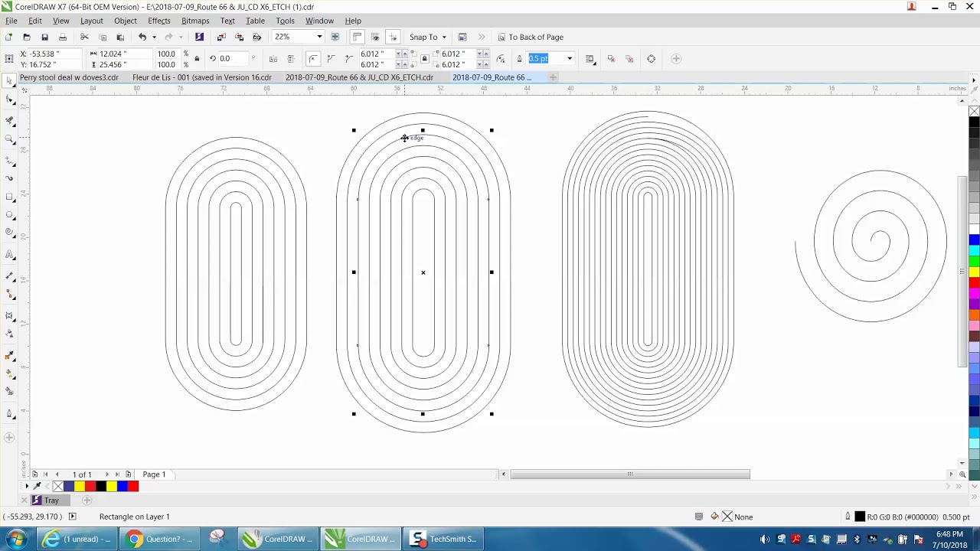The height and width of the screenshot is (551, 980).
Task: Click the Convert to Curves icon
Action: tap(651, 59)
